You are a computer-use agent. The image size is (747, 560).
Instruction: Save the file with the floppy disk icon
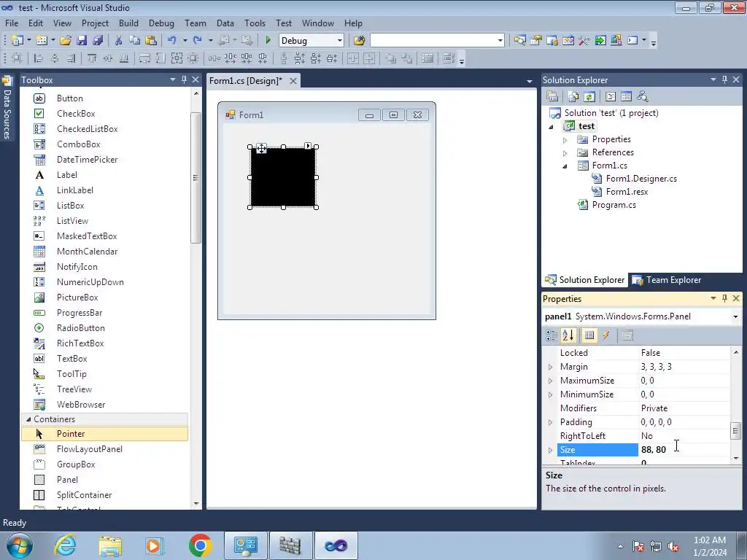[82, 41]
